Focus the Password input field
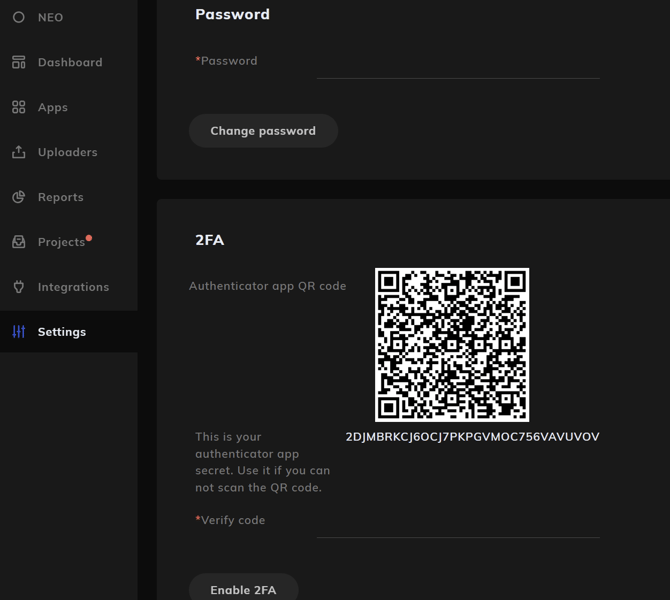 pos(458,63)
